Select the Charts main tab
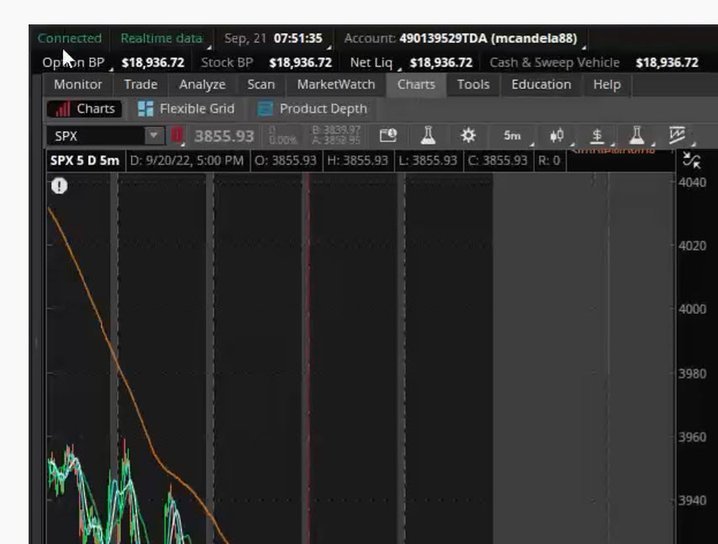The height and width of the screenshot is (544, 718). (x=416, y=85)
